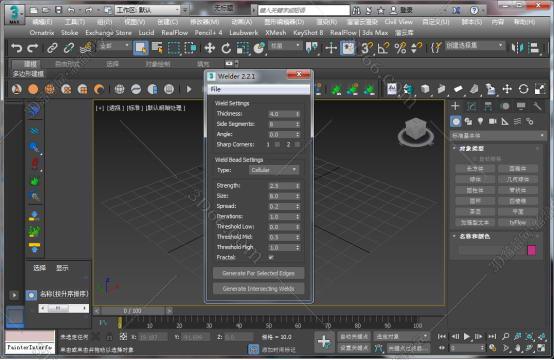
Task: Open the File menu in Welder dialog
Action: click(216, 89)
